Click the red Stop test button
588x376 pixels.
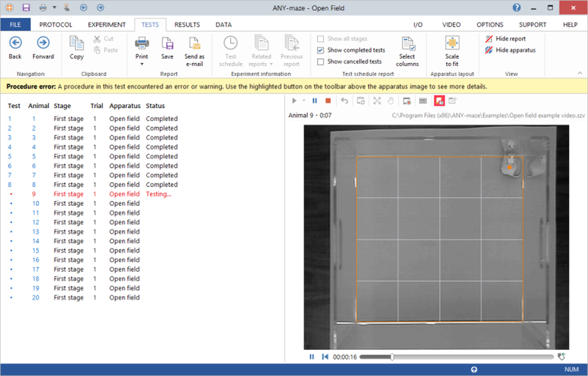[x=328, y=101]
